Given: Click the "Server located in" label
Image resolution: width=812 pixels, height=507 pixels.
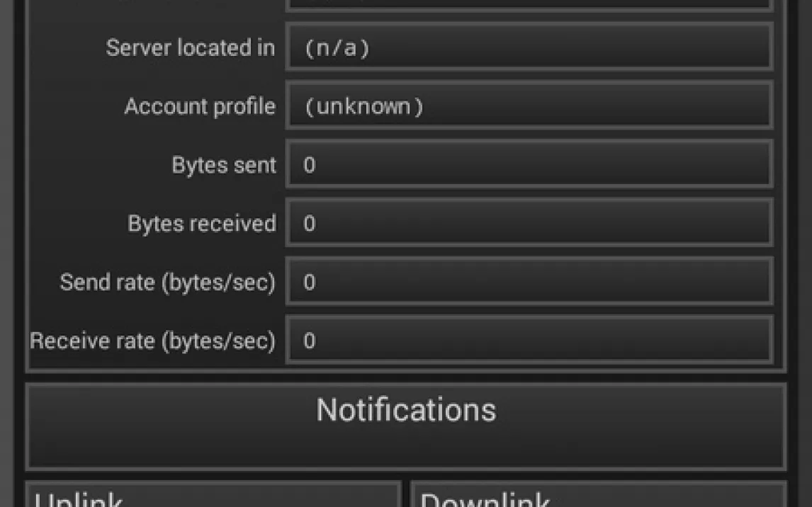Looking at the screenshot, I should coord(190,47).
